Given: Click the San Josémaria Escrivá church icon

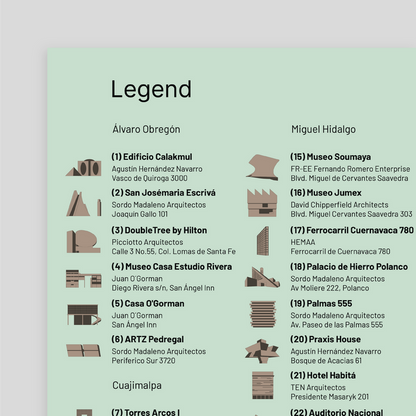Looking at the screenshot, I should [x=84, y=203].
